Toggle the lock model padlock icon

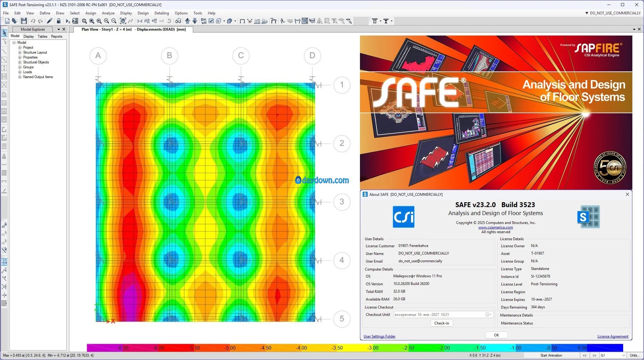pyautogui.click(x=59, y=21)
